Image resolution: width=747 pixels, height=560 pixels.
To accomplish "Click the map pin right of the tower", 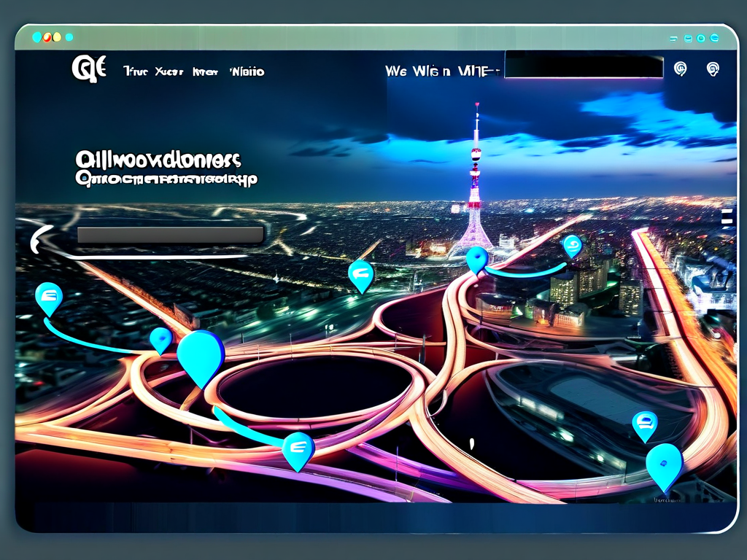I will [573, 246].
